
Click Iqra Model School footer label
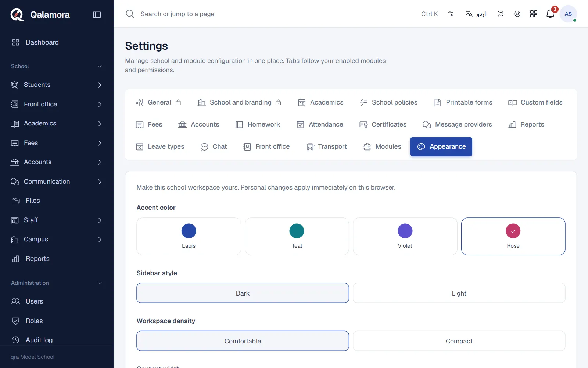pyautogui.click(x=32, y=357)
